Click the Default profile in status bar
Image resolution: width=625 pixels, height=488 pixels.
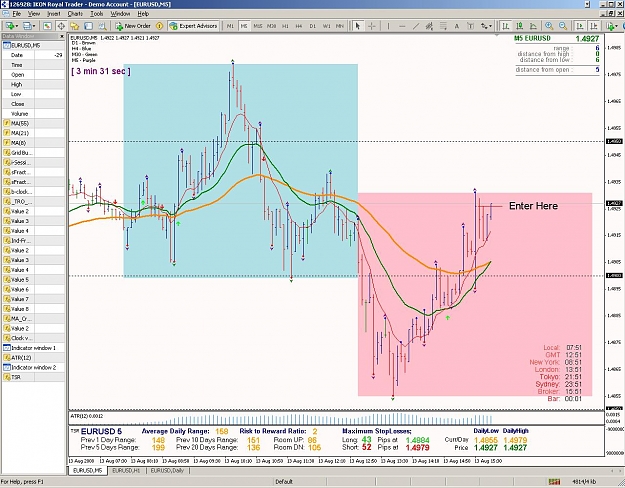pos(284,482)
